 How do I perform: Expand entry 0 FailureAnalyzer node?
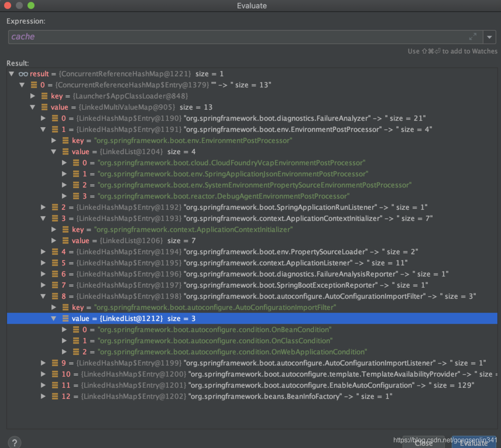pos(43,118)
